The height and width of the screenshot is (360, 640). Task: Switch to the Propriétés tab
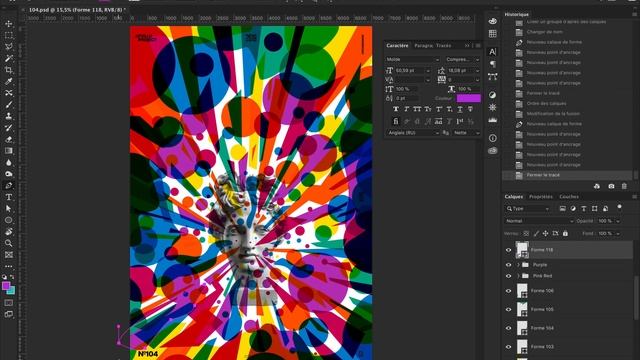click(540, 197)
